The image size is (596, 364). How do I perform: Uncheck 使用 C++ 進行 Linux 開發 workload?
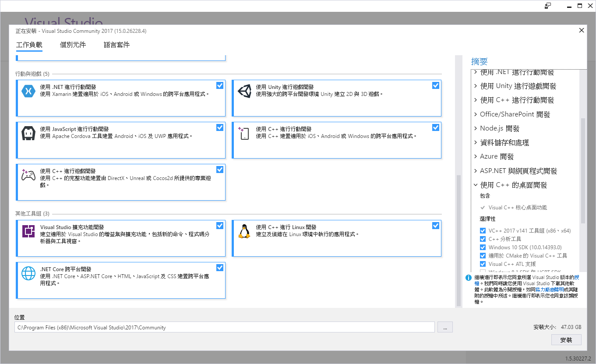436,226
